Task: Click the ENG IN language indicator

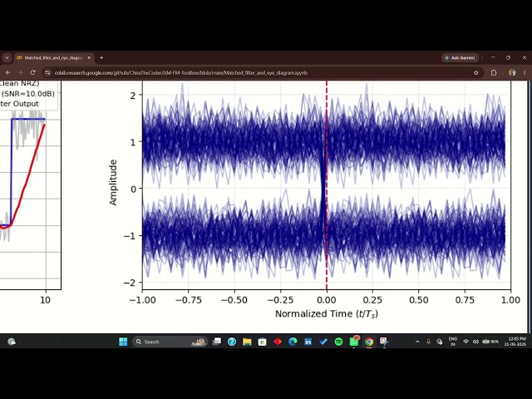Action: point(452,342)
